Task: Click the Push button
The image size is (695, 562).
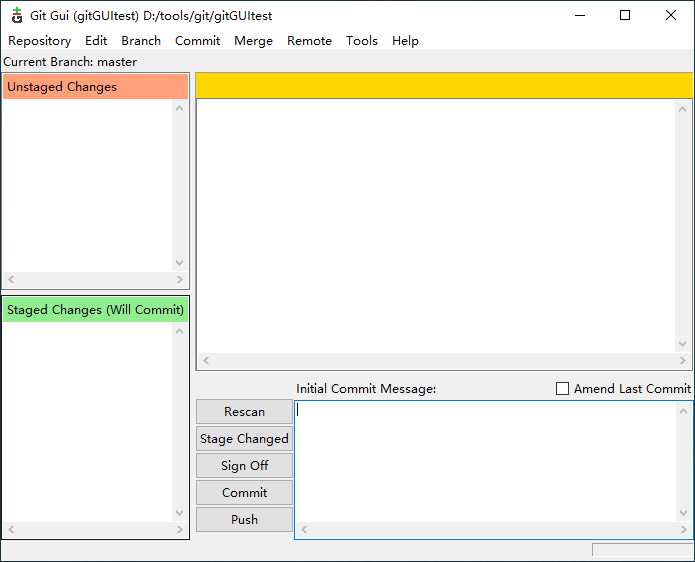Action: (x=244, y=519)
